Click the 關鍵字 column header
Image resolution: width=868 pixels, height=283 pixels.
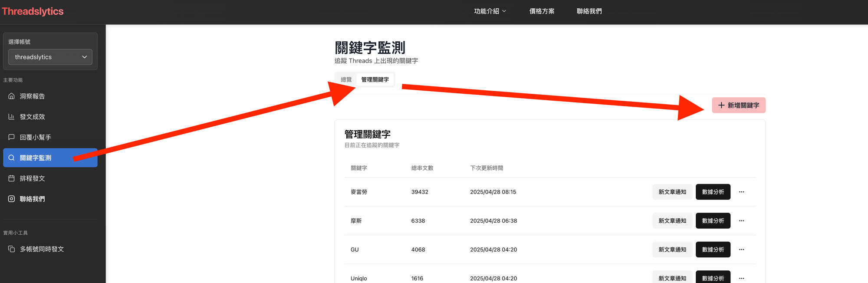pos(359,168)
